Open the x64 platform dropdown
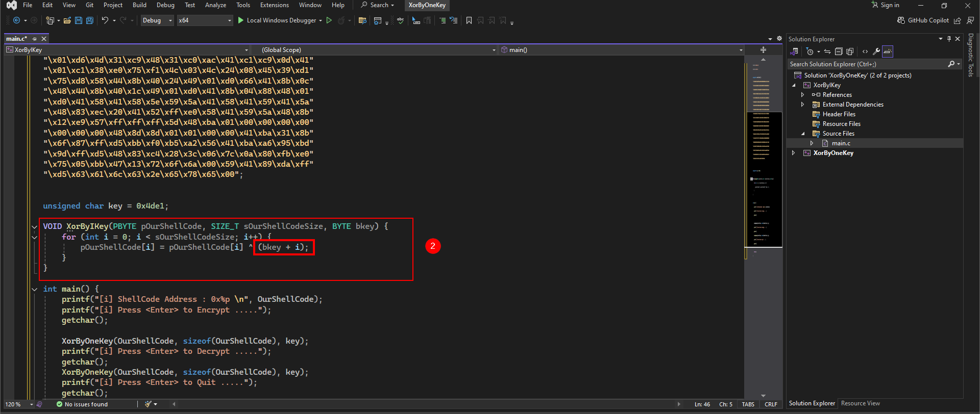This screenshot has width=980, height=414. coord(205,20)
